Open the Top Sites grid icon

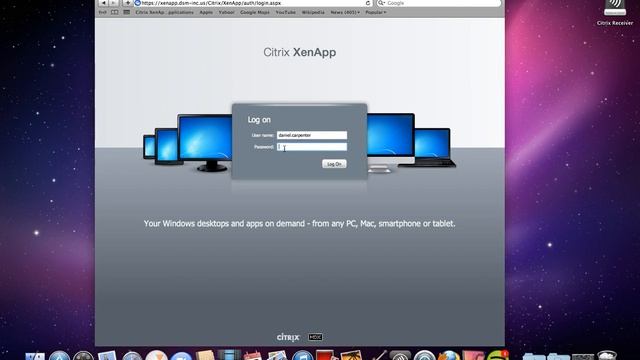pos(127,12)
